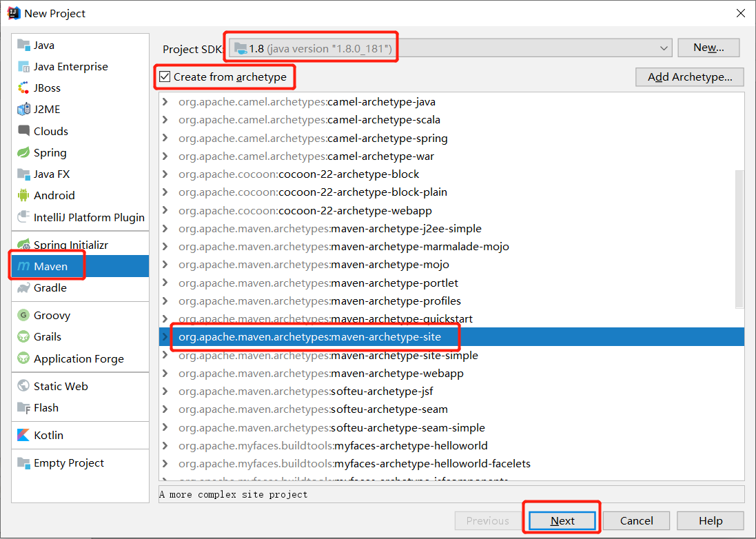Click the New... SDK button
Image resolution: width=756 pixels, height=539 pixels.
[708, 48]
